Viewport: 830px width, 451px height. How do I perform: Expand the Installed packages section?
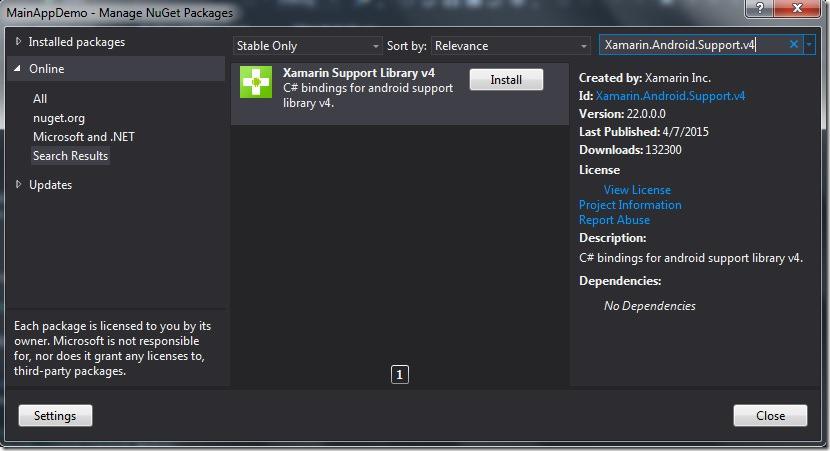(x=19, y=41)
